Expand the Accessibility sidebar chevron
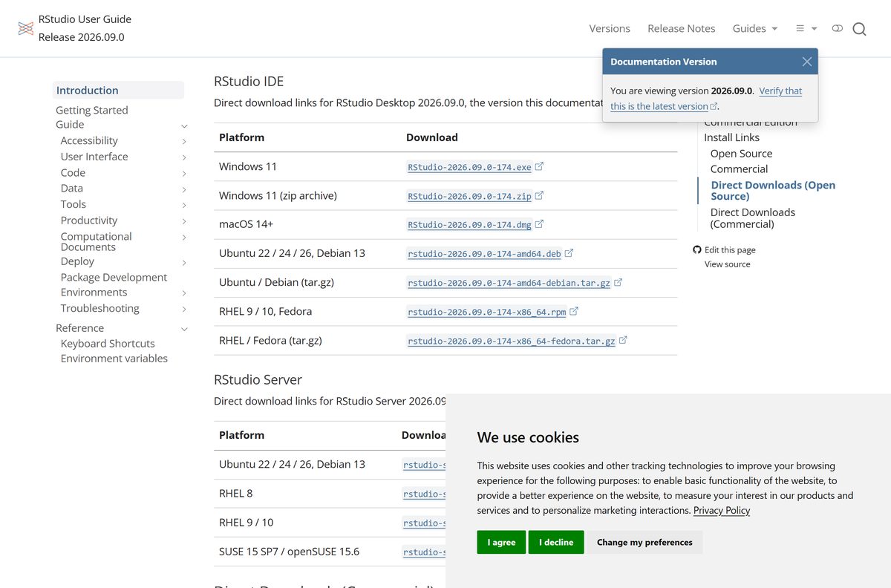The width and height of the screenshot is (891, 588). click(184, 141)
